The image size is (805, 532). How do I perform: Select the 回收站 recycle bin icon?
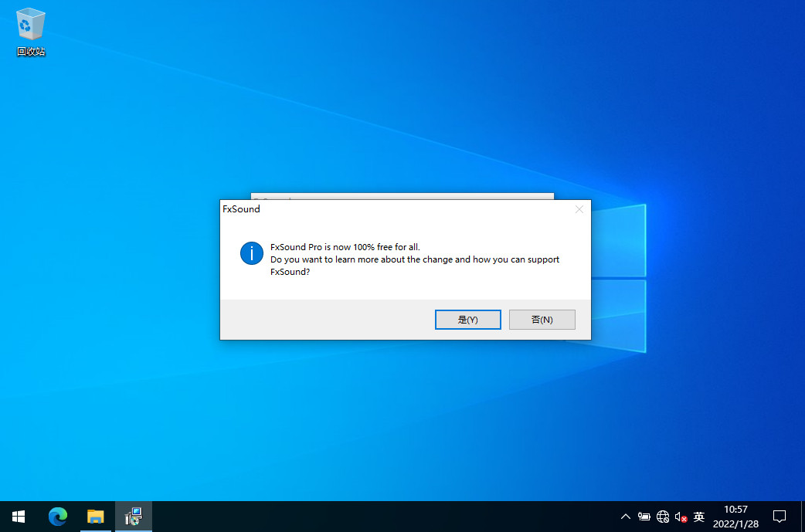(31, 32)
